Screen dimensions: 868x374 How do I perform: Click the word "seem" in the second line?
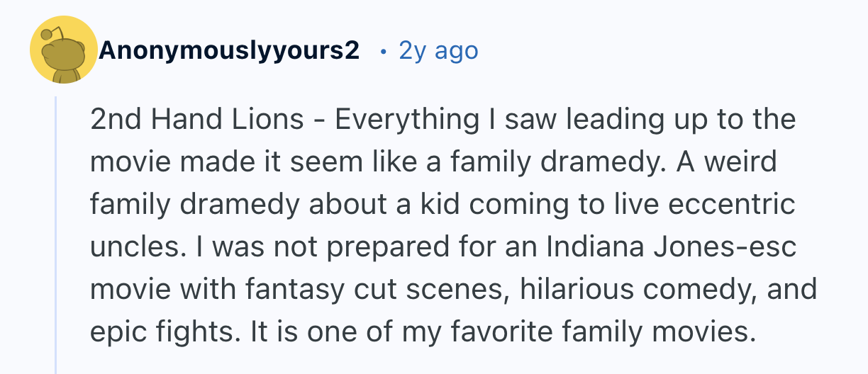tap(335, 161)
